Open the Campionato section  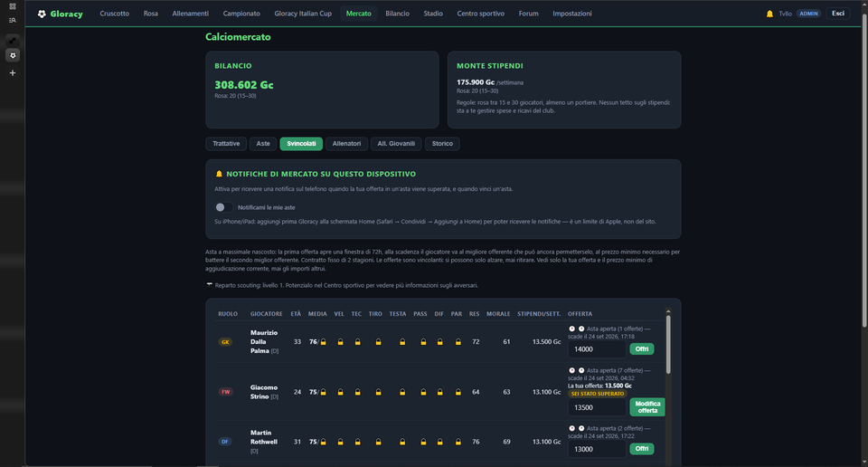tap(241, 14)
